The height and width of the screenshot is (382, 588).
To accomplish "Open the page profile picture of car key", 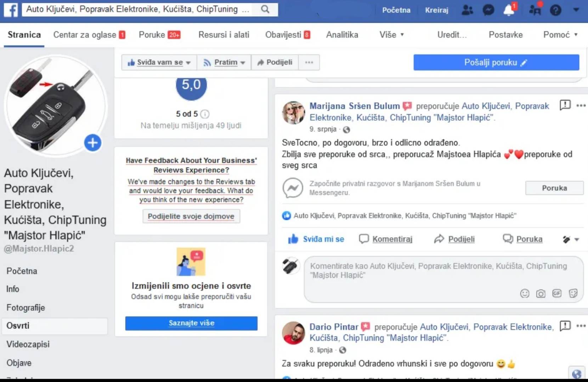I will tap(55, 106).
